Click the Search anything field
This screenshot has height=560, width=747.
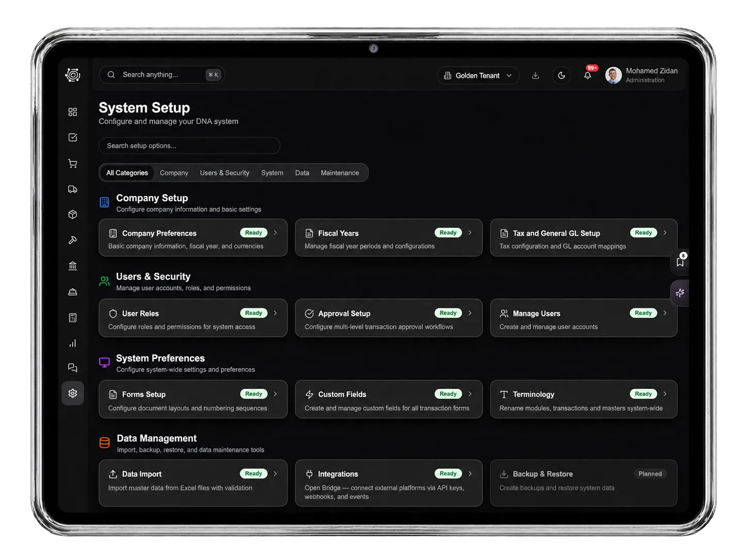[162, 75]
